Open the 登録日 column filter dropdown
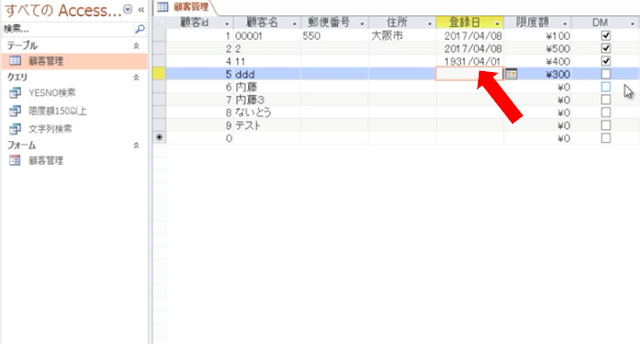 click(x=497, y=23)
